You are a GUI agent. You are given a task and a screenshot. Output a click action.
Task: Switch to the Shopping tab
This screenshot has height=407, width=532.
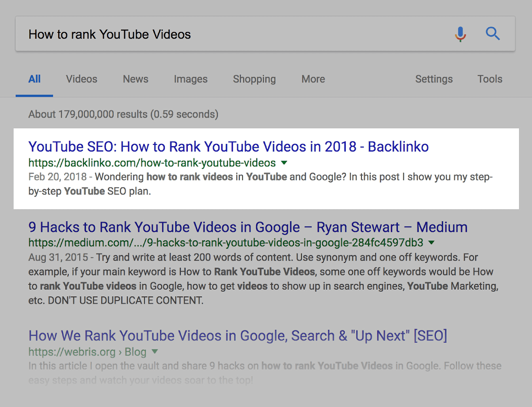click(254, 79)
